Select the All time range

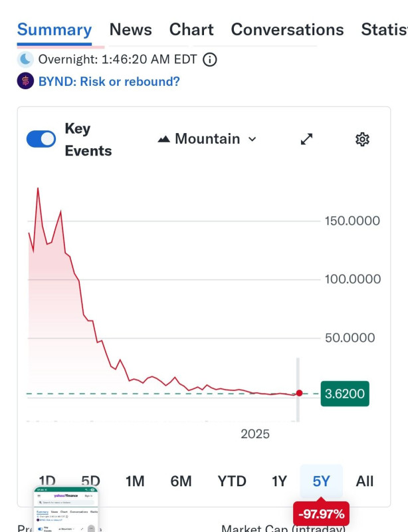365,481
